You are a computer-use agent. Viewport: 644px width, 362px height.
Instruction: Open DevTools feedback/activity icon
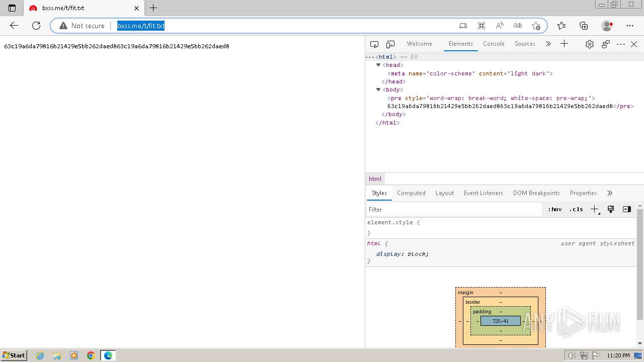point(606,44)
